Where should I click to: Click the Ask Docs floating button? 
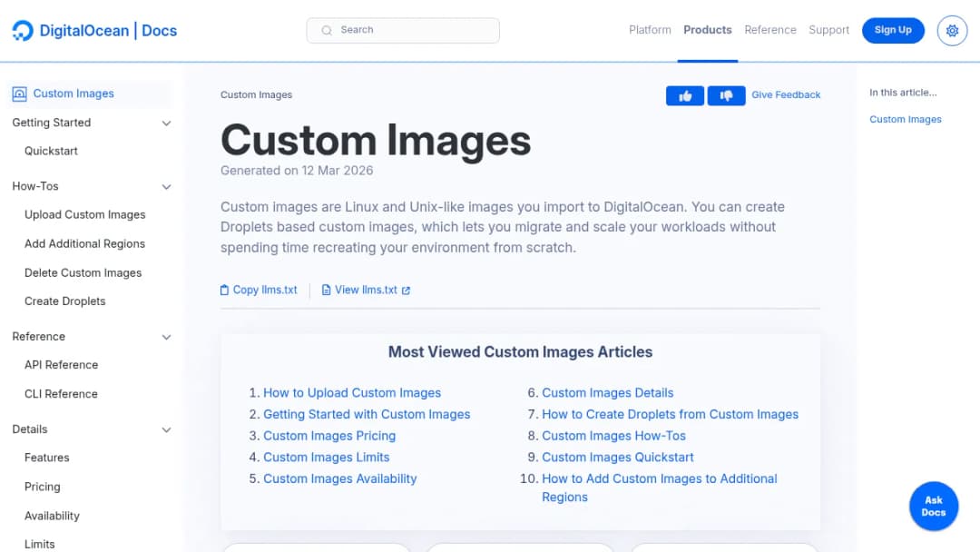tap(933, 507)
